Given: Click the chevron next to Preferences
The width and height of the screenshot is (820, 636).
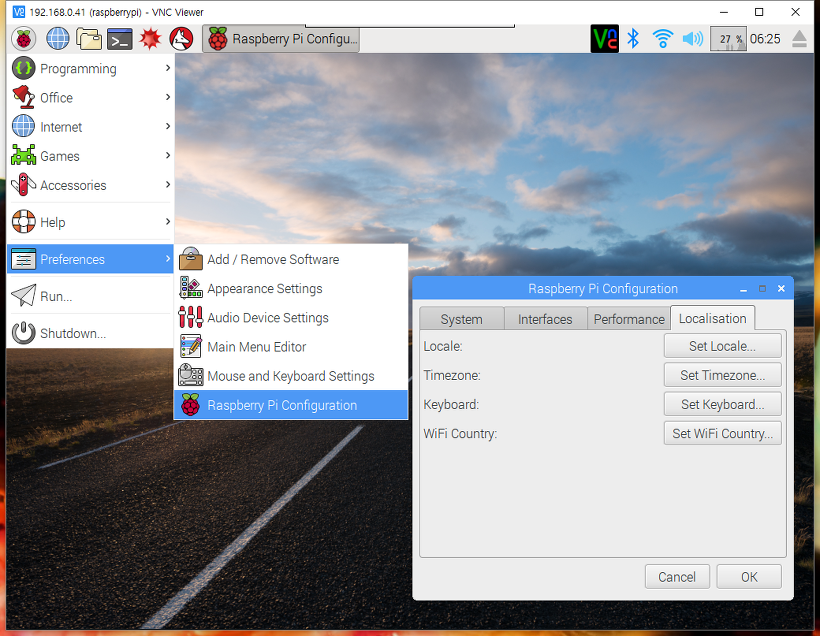Looking at the screenshot, I should (x=168, y=258).
